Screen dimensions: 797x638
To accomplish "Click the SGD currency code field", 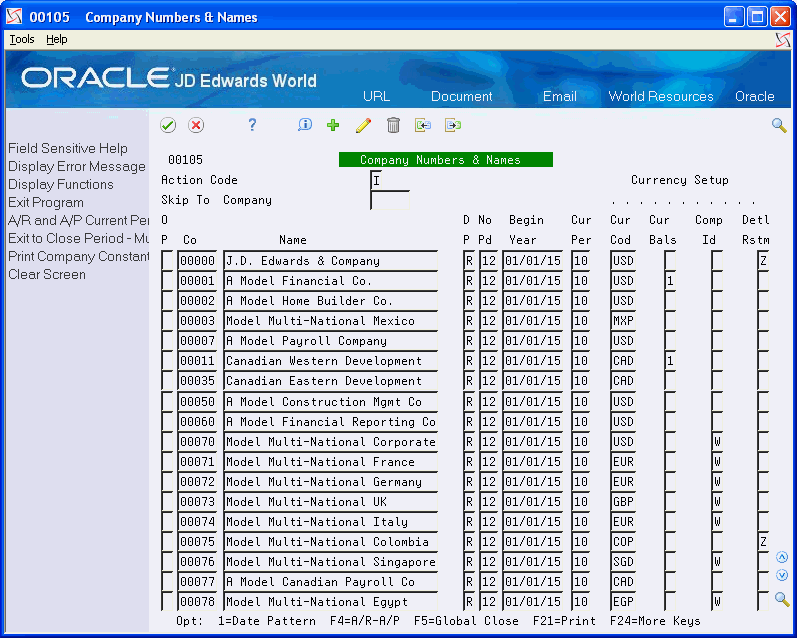I will pyautogui.click(x=623, y=562).
